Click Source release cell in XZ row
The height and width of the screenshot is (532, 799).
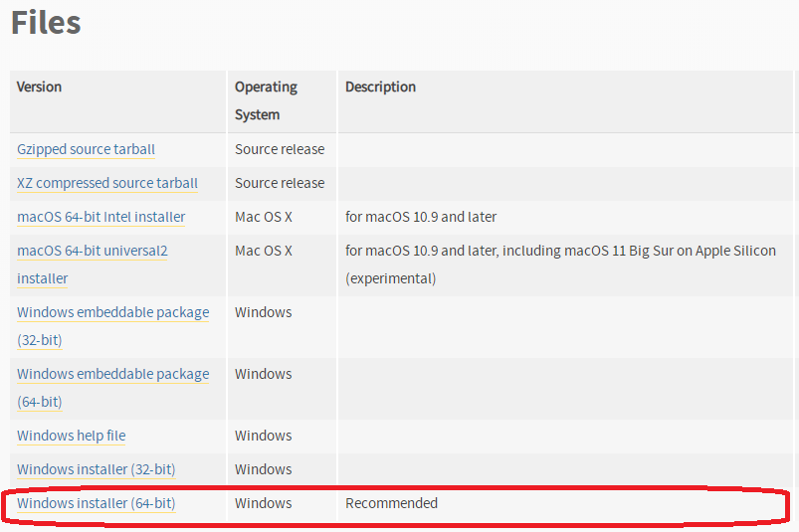tap(279, 183)
